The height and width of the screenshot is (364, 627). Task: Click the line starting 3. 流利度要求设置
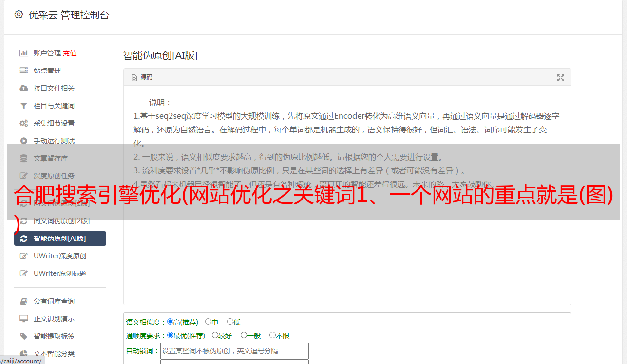click(301, 170)
